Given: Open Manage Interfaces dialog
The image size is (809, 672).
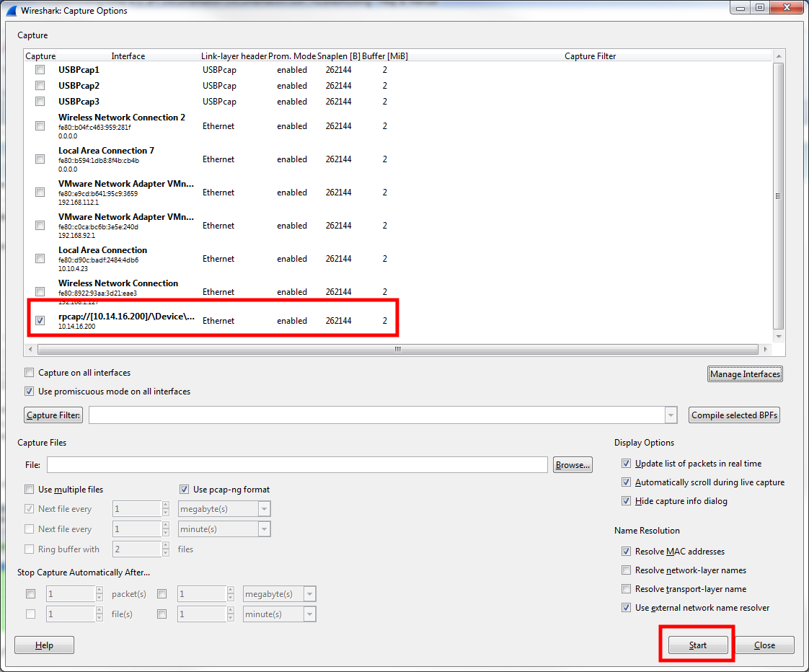Looking at the screenshot, I should click(x=745, y=374).
